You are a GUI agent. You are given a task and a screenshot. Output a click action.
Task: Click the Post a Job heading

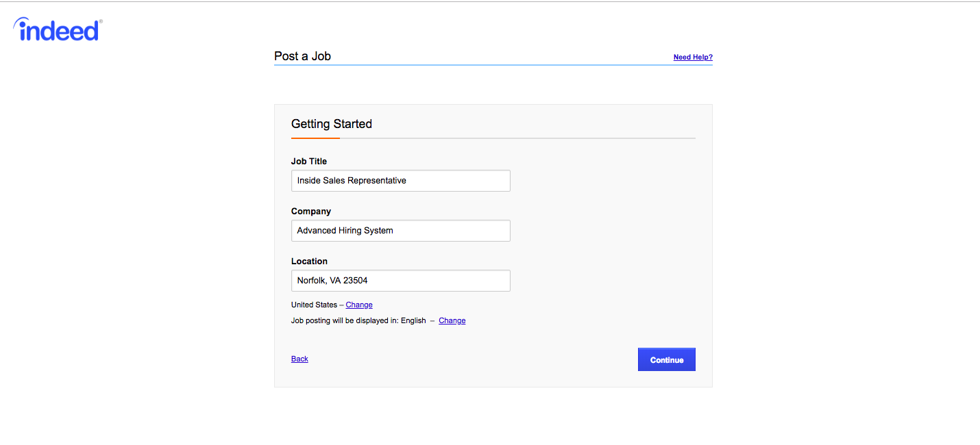(x=302, y=56)
